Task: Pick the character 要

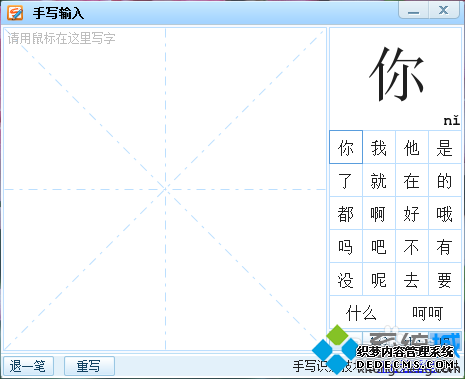Action: tap(445, 279)
